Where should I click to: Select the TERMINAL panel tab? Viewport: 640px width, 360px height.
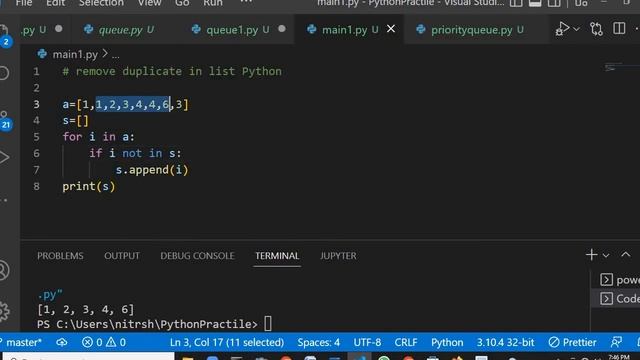pyautogui.click(x=277, y=256)
